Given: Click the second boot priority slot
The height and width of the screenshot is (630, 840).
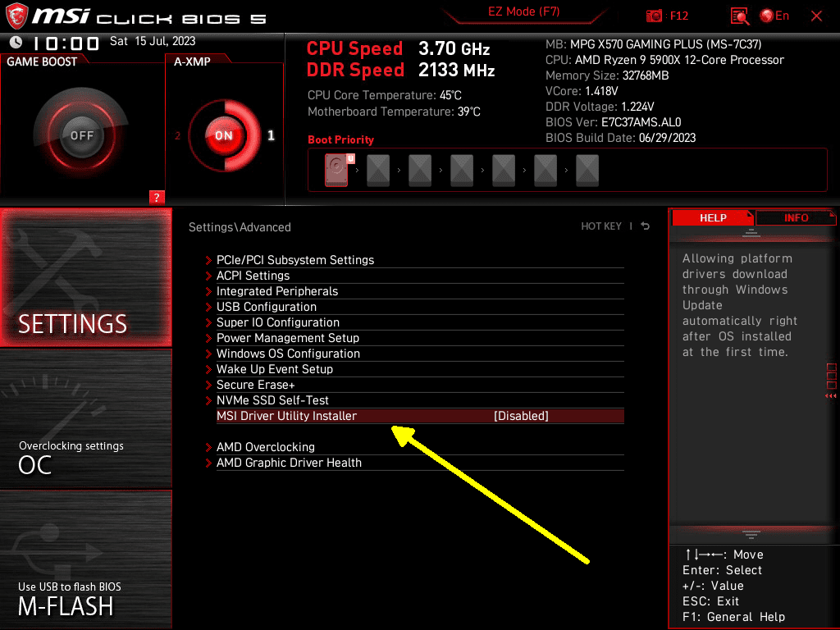Looking at the screenshot, I should pos(378,170).
